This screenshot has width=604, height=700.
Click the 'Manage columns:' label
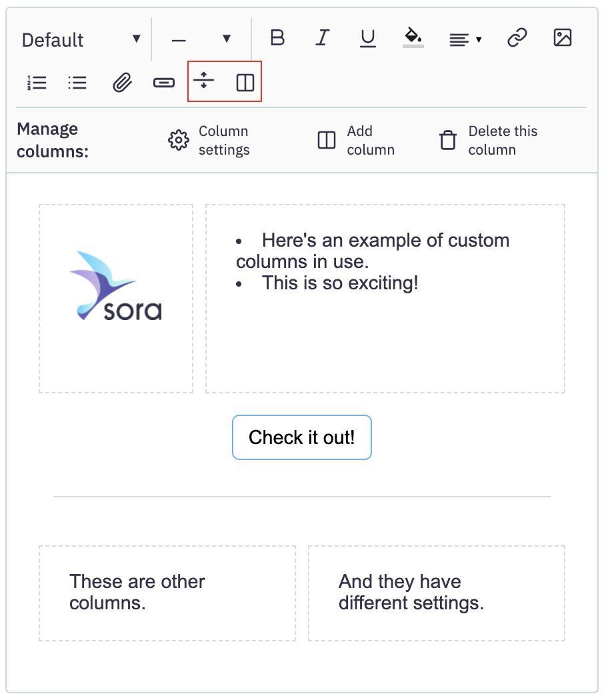coord(53,140)
